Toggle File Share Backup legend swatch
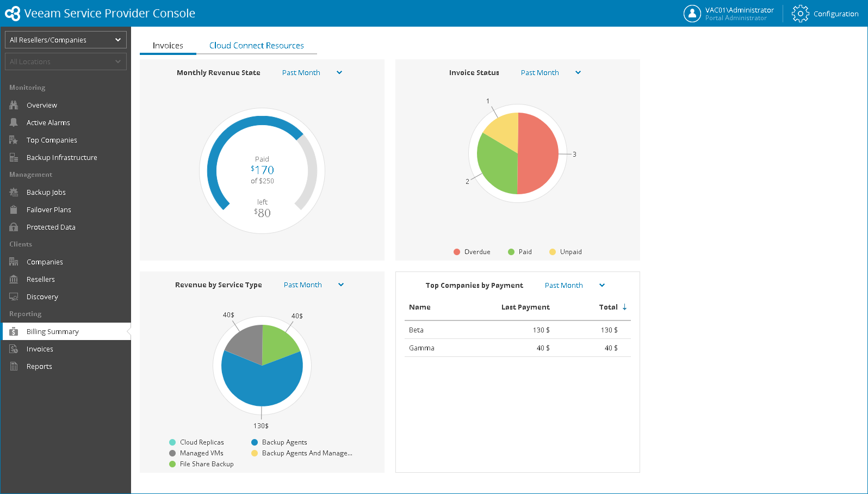The height and width of the screenshot is (494, 868). (x=172, y=464)
